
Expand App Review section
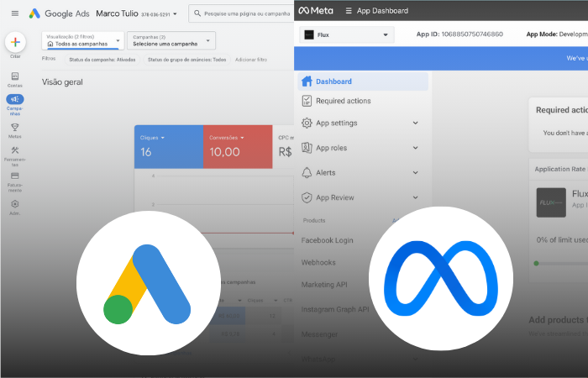pyautogui.click(x=416, y=197)
